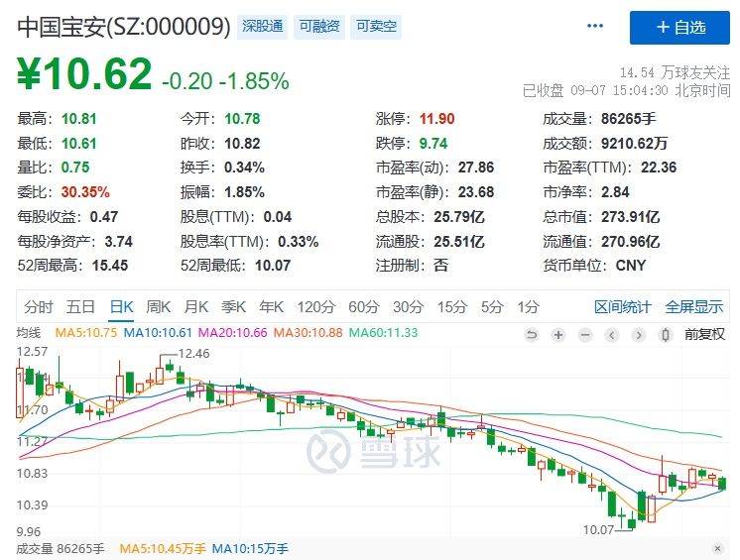Zoom out chart with minus icon
This screenshot has height=560, width=740.
pos(585,335)
